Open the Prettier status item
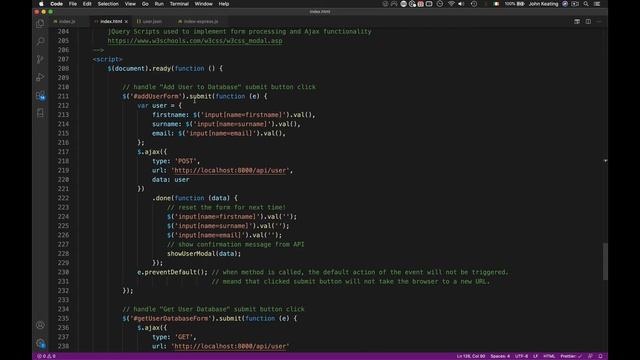Screen dimensions: 640x360 [x=571, y=356]
